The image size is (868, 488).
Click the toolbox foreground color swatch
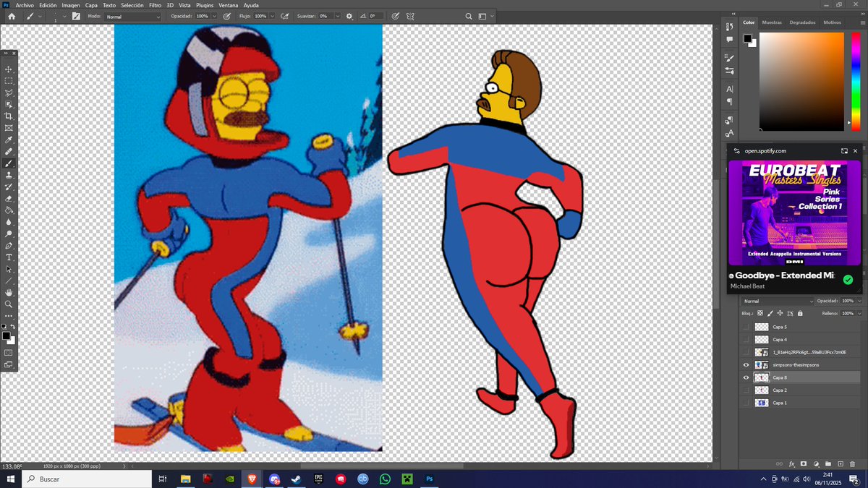pos(7,336)
